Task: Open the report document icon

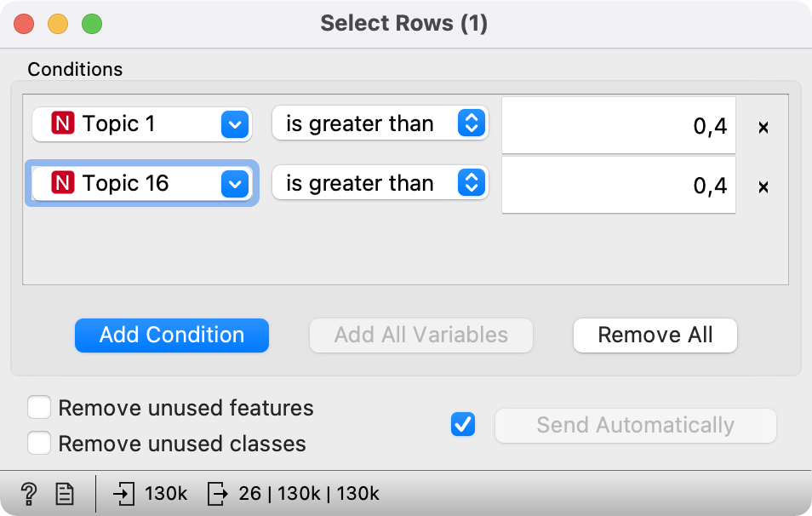Action: (x=65, y=493)
